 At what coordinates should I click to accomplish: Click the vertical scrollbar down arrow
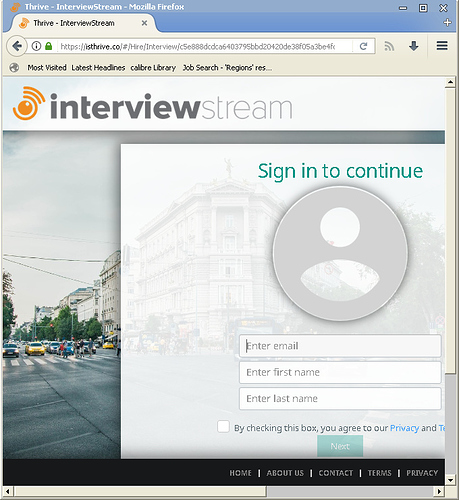click(x=450, y=480)
